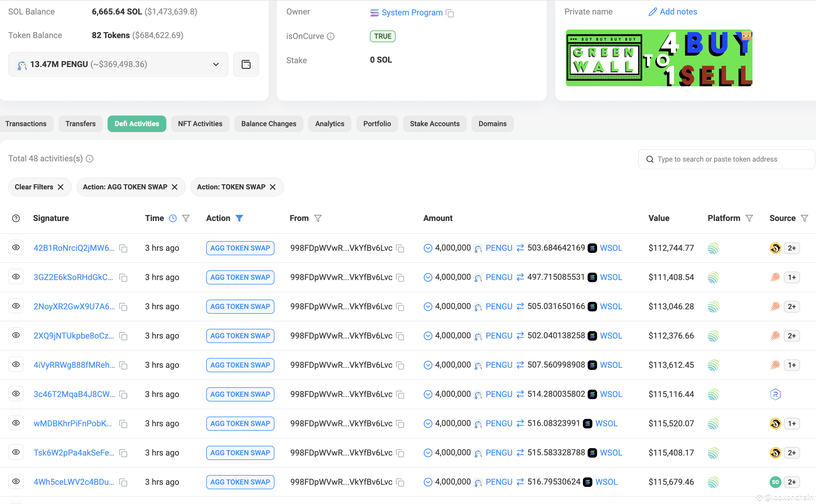Viewport: 816px width, 504px height.
Task: Preview the 3GZ2E6kSoRHdGkC transaction with eye icon
Action: tap(16, 276)
